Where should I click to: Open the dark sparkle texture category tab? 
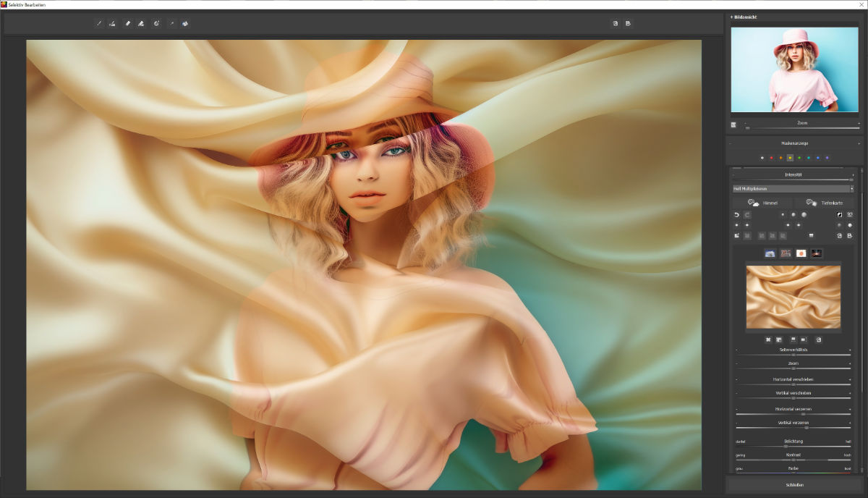(x=816, y=253)
